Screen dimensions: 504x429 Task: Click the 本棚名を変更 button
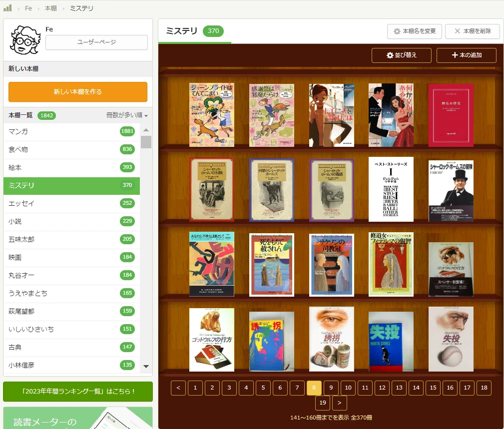tap(414, 31)
